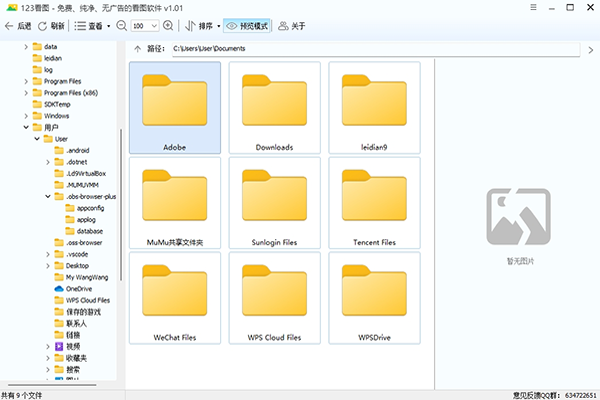Click the zoom in magnifier icon
This screenshot has height=400, width=600.
pos(168,26)
